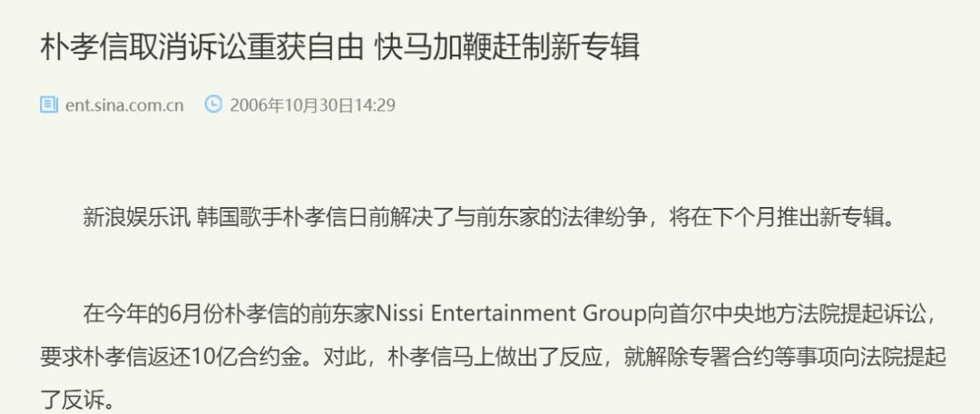Click the blue clock icon before the date
Screen dimensions: 980x414
pos(213,104)
